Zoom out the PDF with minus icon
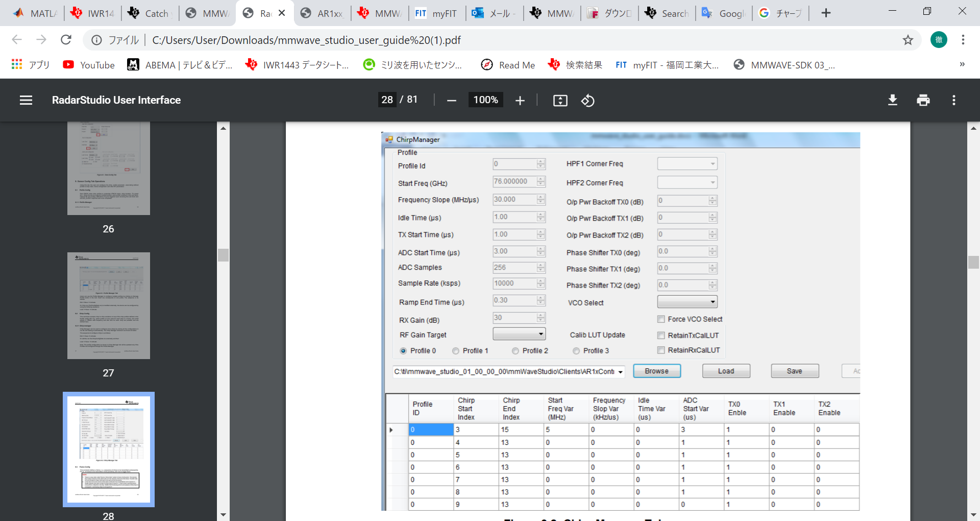 (x=451, y=101)
